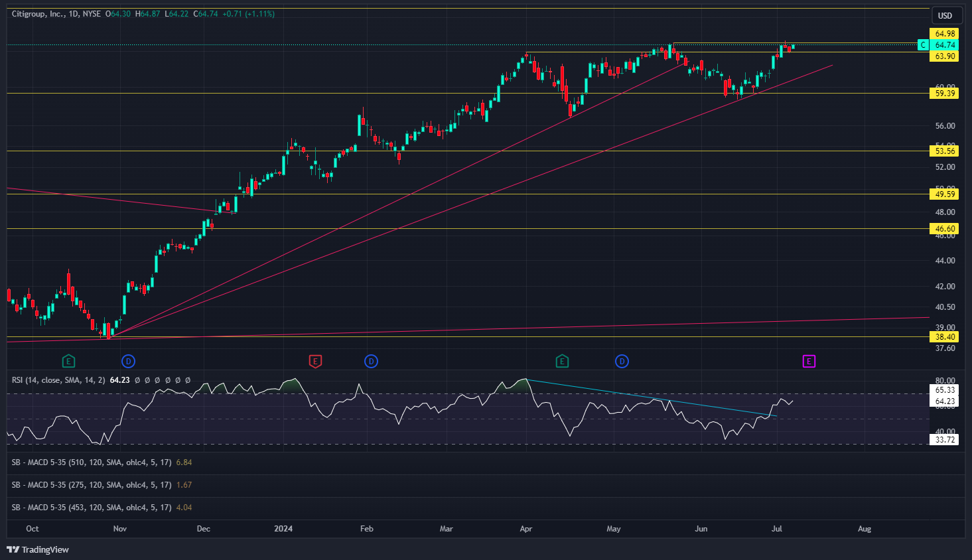This screenshot has height=560, width=972.
Task: Open the red earnings marker in January
Action: click(x=316, y=362)
